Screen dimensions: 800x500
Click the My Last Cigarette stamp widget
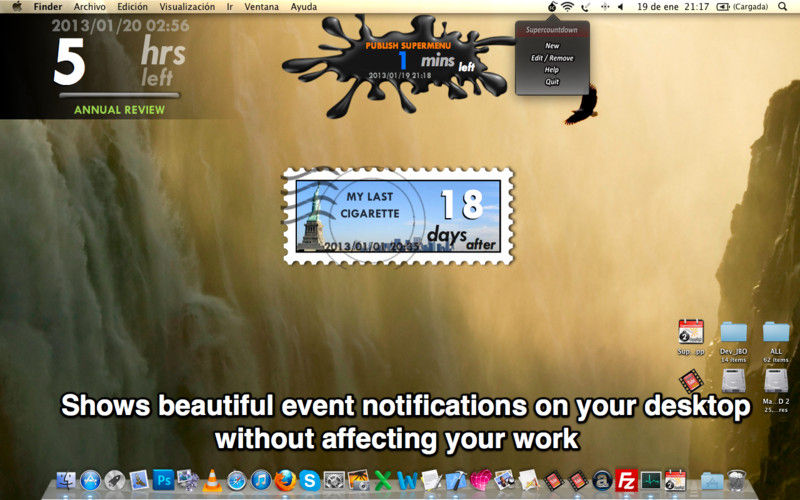(x=398, y=216)
